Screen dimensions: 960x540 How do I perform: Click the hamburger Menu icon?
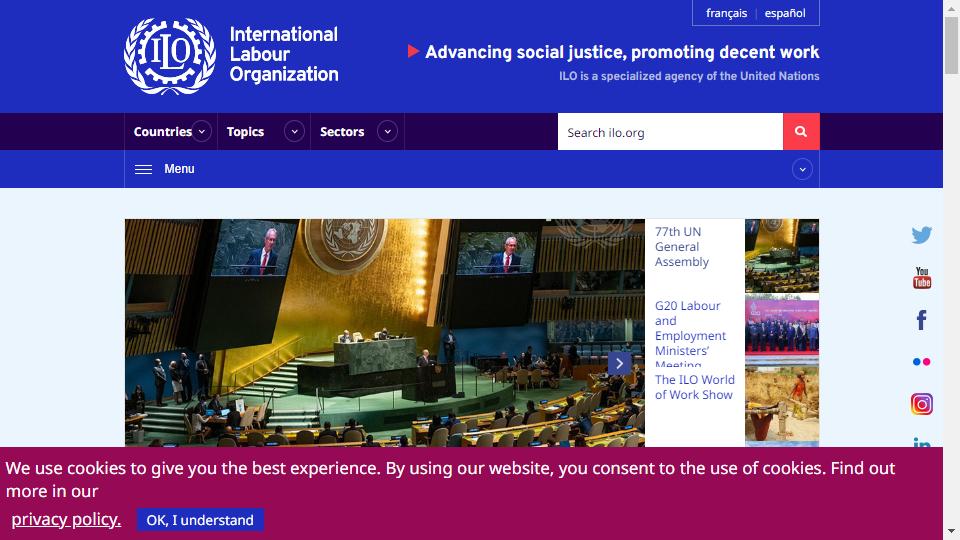click(143, 169)
